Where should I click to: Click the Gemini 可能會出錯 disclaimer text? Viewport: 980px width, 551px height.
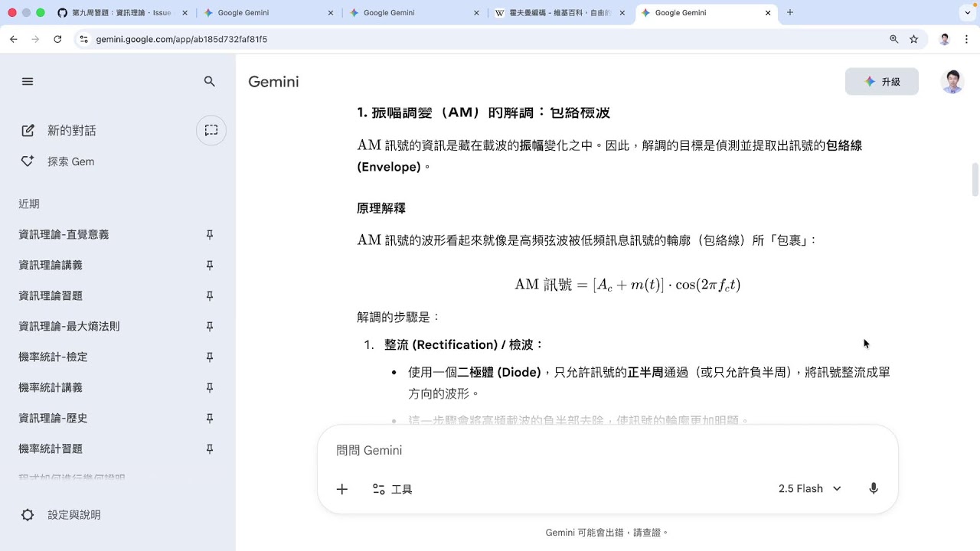[607, 533]
